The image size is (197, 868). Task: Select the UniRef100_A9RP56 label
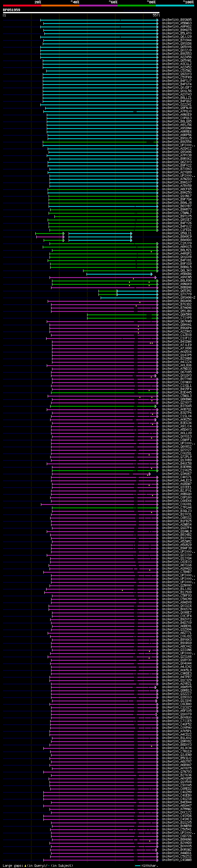click(x=177, y=135)
